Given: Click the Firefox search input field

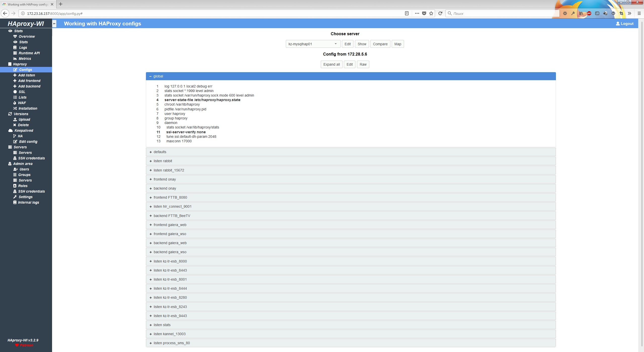Looking at the screenshot, I should (x=503, y=13).
